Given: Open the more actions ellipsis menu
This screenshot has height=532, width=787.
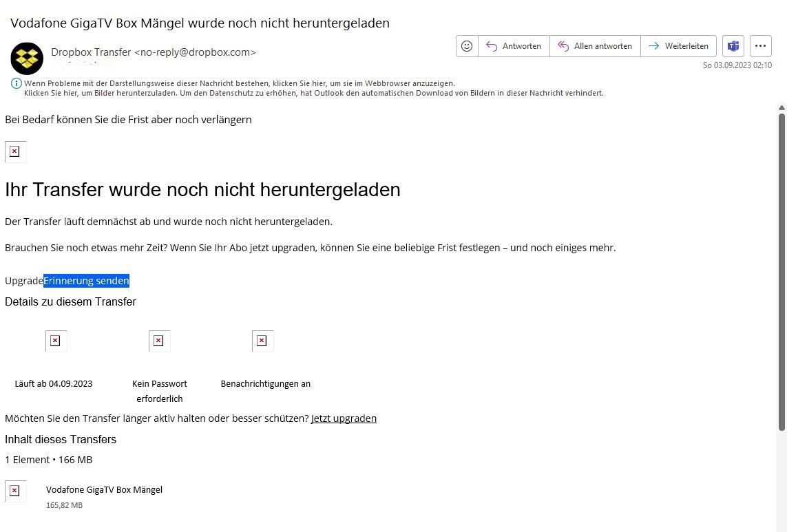Looking at the screenshot, I should click(x=760, y=45).
